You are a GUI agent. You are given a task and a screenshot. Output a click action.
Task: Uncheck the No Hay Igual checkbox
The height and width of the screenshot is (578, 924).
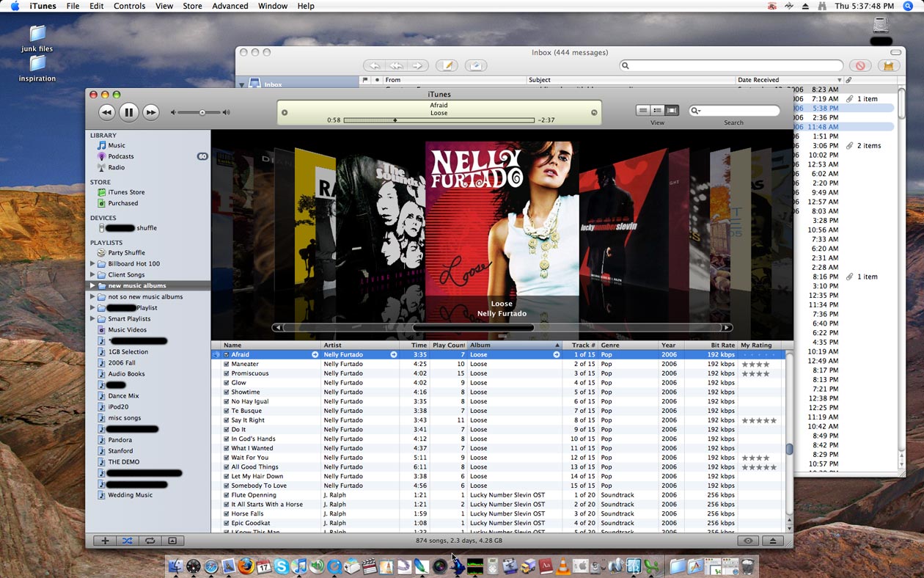pos(226,401)
